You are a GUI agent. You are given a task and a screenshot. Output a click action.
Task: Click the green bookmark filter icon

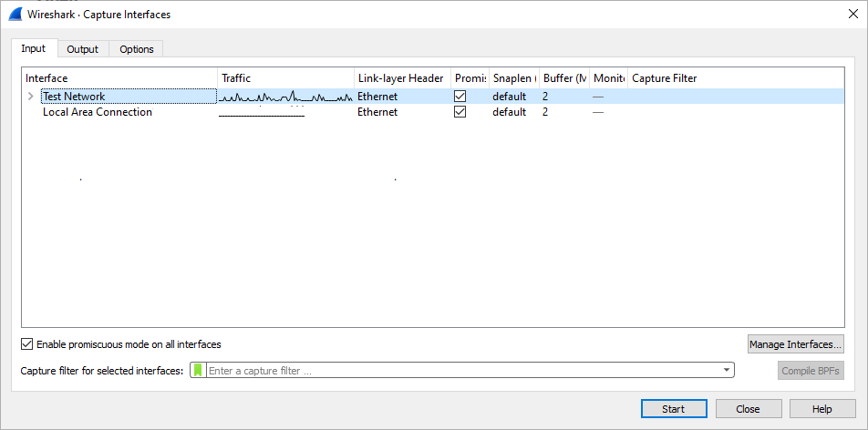198,370
